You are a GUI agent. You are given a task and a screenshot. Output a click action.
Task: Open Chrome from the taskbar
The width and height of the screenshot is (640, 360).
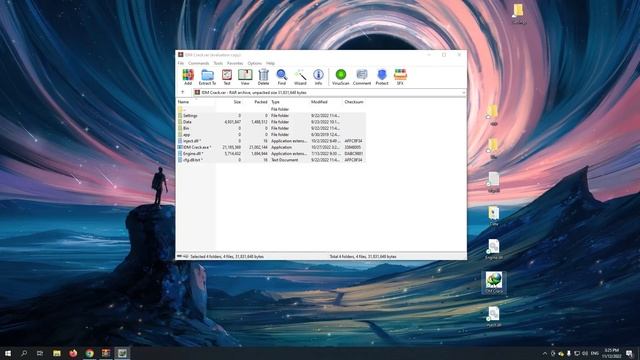coord(89,353)
